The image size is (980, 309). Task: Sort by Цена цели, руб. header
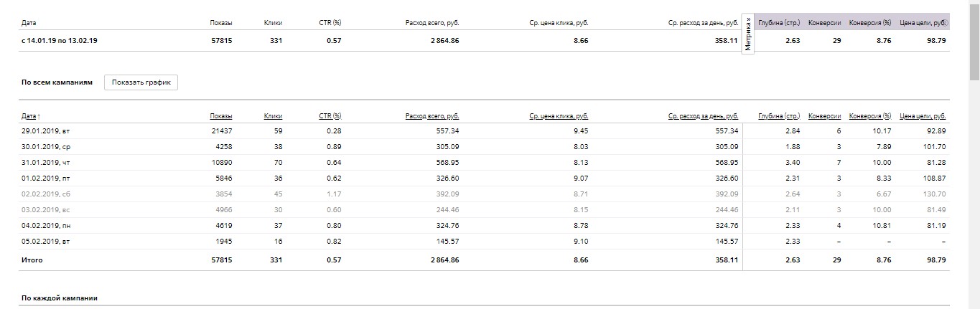923,116
